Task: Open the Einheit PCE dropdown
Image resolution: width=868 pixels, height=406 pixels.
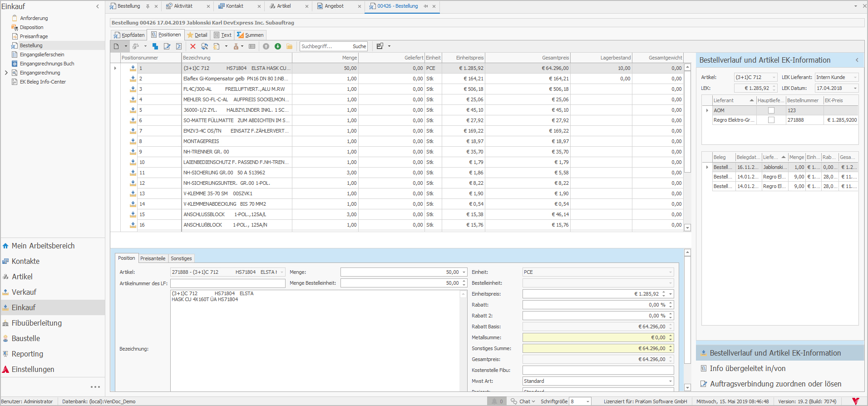Action: pyautogui.click(x=670, y=272)
